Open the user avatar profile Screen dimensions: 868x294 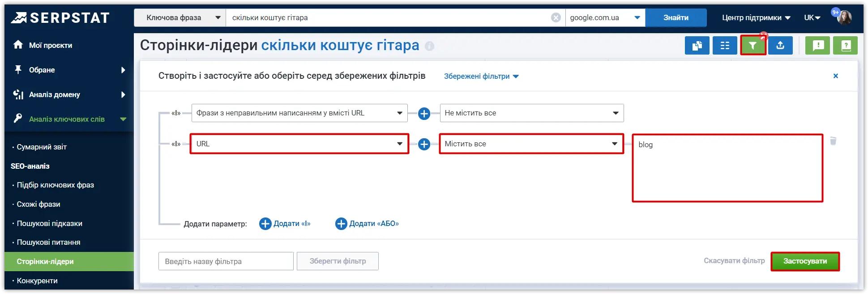click(844, 17)
